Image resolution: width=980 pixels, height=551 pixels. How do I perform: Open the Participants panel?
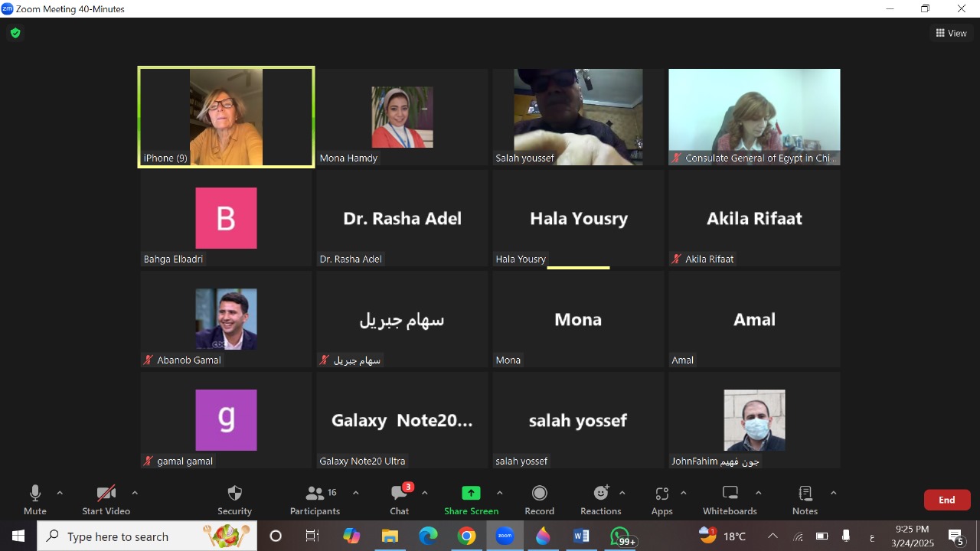tap(315, 494)
